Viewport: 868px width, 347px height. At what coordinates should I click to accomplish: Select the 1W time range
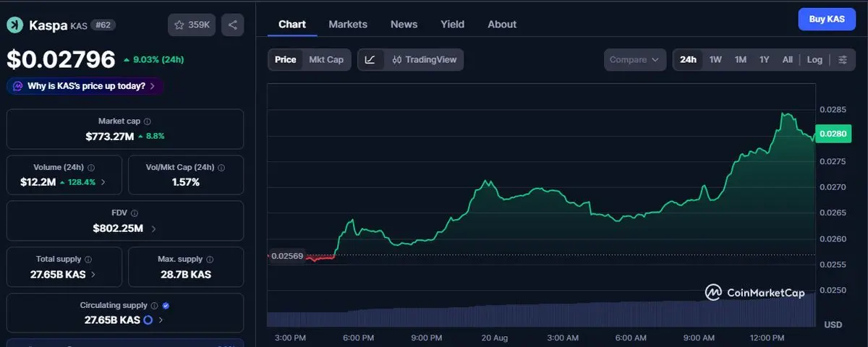(x=715, y=59)
